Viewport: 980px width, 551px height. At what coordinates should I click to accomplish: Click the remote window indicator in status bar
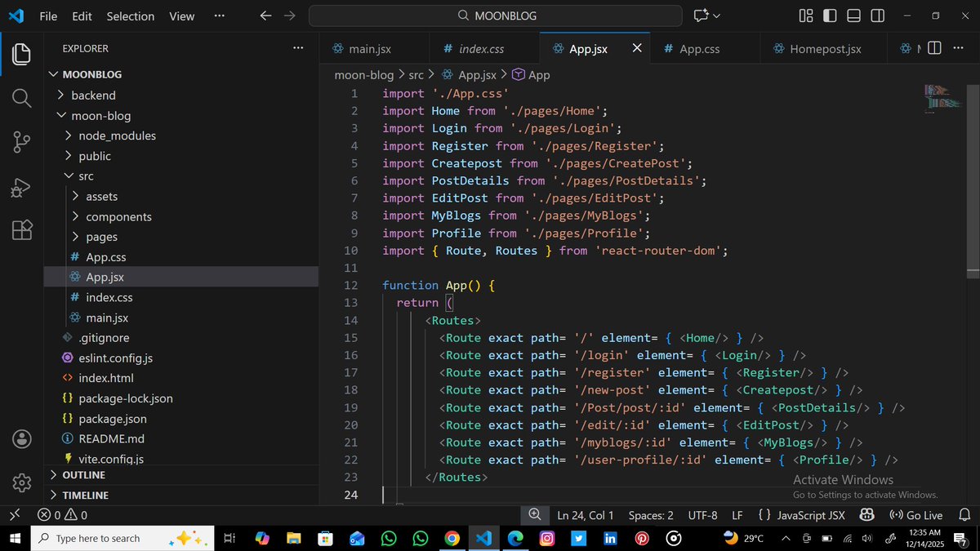(x=14, y=515)
